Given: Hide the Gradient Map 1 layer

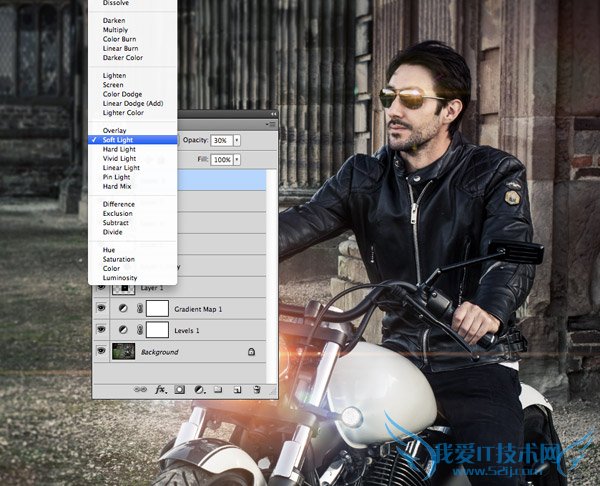Looking at the screenshot, I should point(101,308).
